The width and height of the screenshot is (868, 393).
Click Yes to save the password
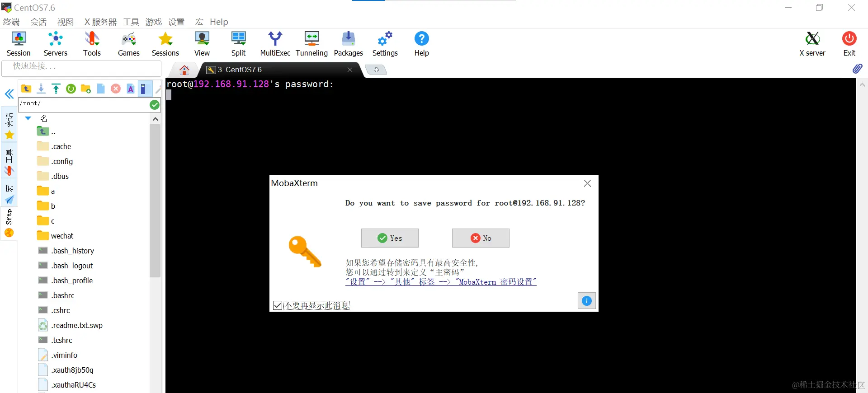click(x=390, y=238)
